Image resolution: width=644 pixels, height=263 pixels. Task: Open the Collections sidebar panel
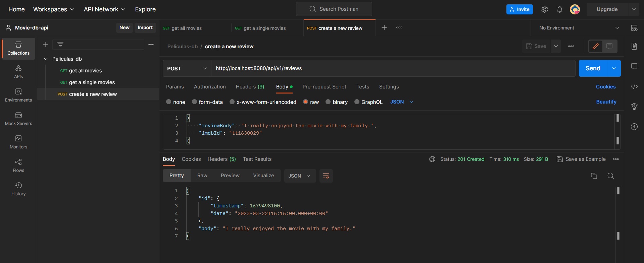18,49
